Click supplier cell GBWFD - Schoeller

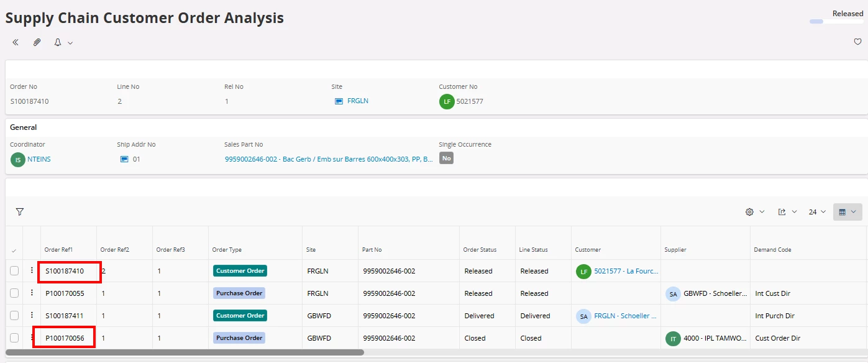(715, 293)
